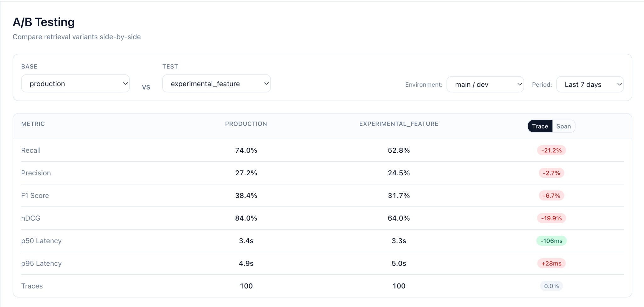This screenshot has width=644, height=307.
Task: Click the chevron on the production dropdown
Action: (x=125, y=83)
